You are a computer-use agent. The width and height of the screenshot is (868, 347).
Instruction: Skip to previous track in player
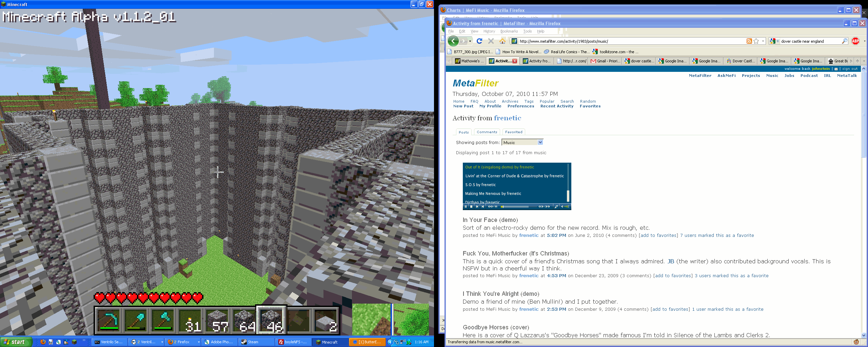pyautogui.click(x=477, y=206)
